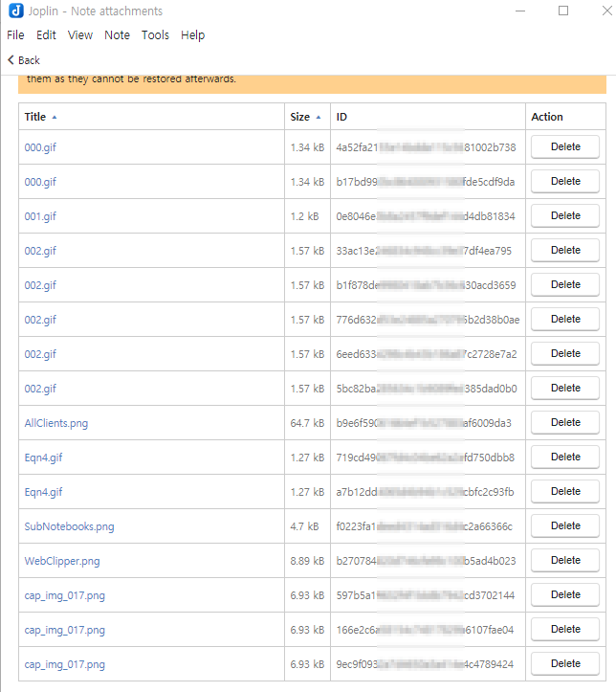The height and width of the screenshot is (692, 616).
Task: Delete attachment with ID starting 9ec9f093
Action: 565,663
